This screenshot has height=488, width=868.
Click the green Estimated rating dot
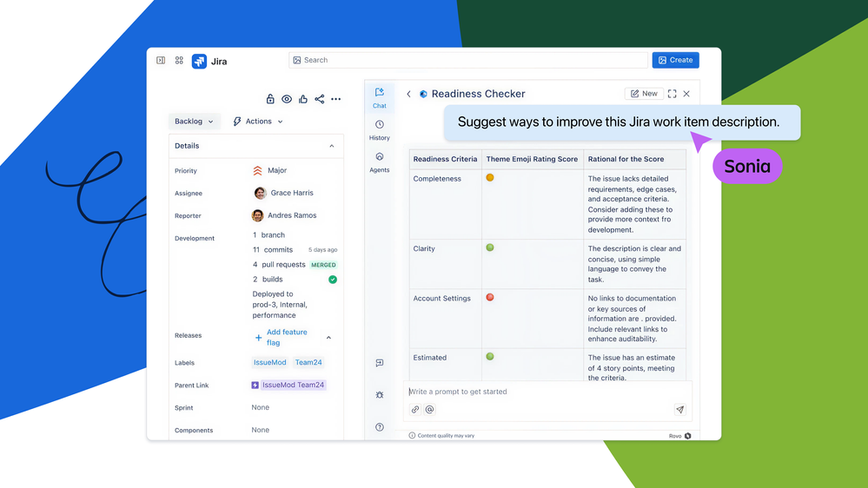tap(490, 356)
